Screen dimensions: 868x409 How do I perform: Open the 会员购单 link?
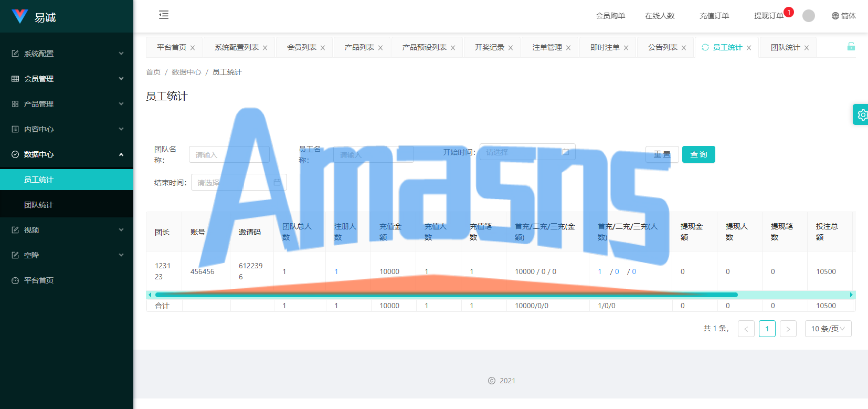click(610, 16)
